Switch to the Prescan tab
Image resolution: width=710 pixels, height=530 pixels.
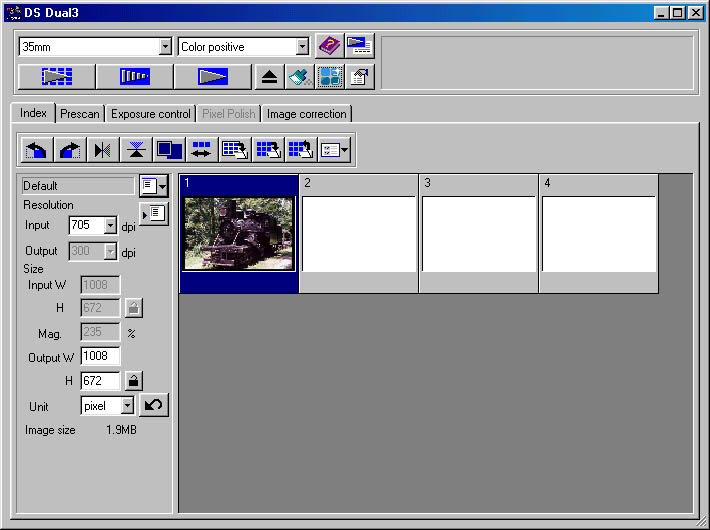tap(79, 114)
